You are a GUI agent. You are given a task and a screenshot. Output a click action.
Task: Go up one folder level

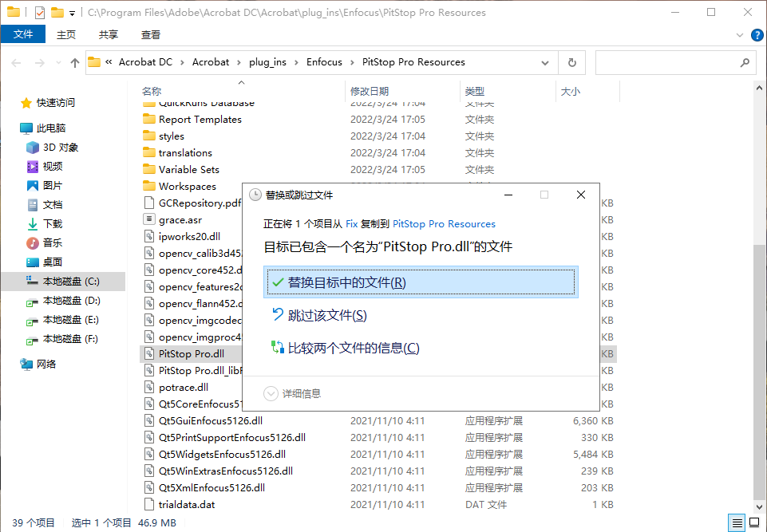click(75, 62)
